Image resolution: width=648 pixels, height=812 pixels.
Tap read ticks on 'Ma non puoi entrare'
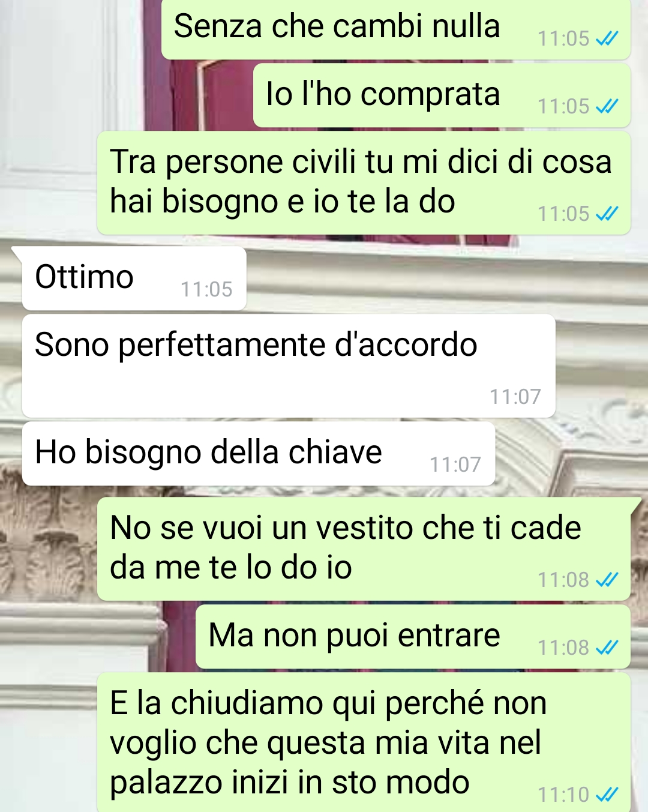(x=607, y=648)
